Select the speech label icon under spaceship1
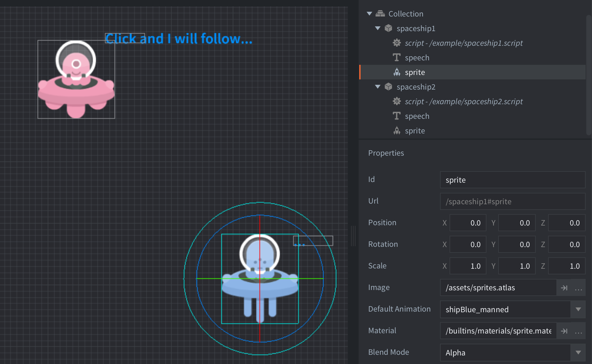This screenshot has height=364, width=592. click(396, 57)
